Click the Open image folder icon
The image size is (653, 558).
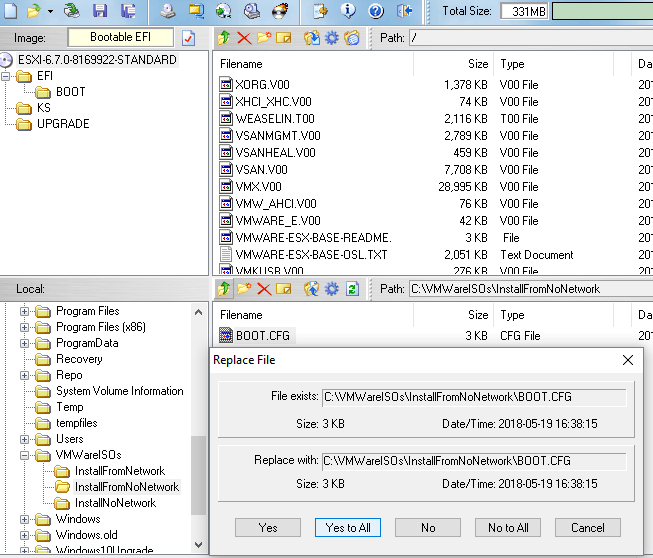pos(33,11)
